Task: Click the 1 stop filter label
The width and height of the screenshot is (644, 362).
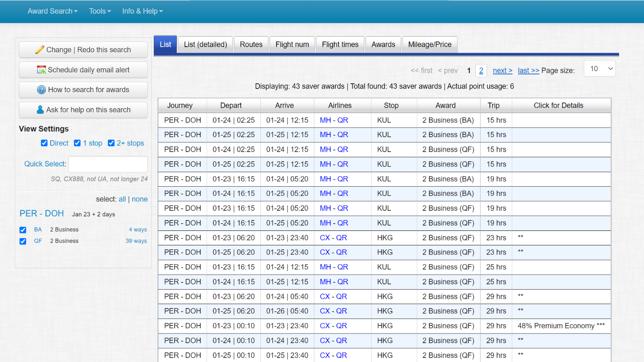Action: coord(93,143)
